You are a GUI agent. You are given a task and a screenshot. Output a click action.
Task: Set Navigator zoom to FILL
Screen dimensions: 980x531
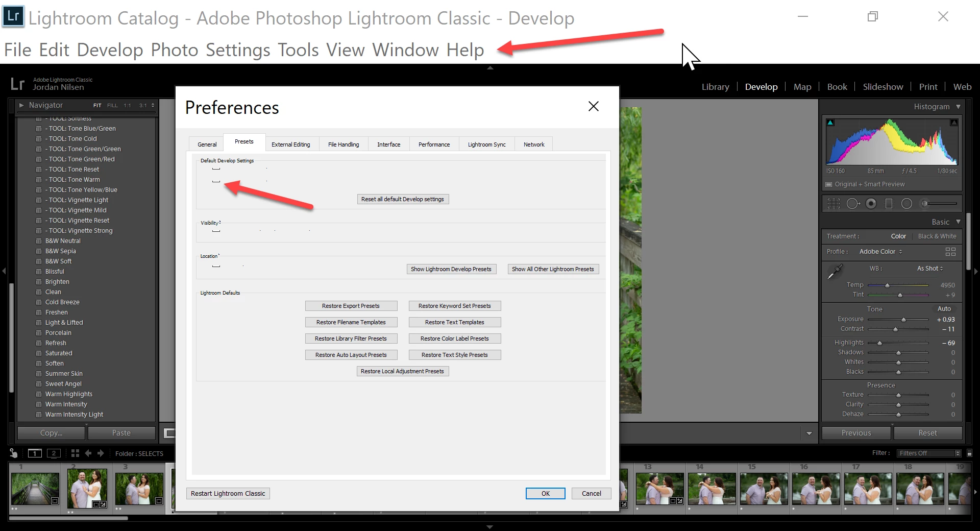pyautogui.click(x=112, y=105)
